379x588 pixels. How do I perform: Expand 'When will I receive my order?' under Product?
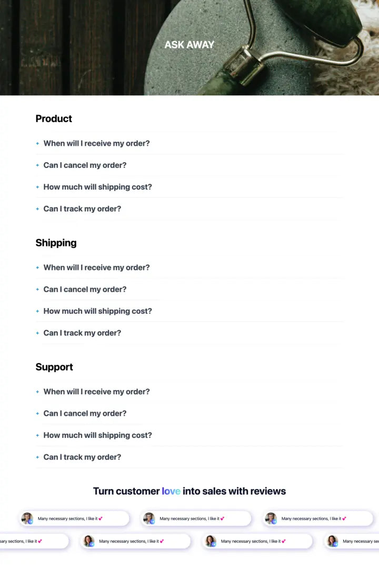(96, 143)
